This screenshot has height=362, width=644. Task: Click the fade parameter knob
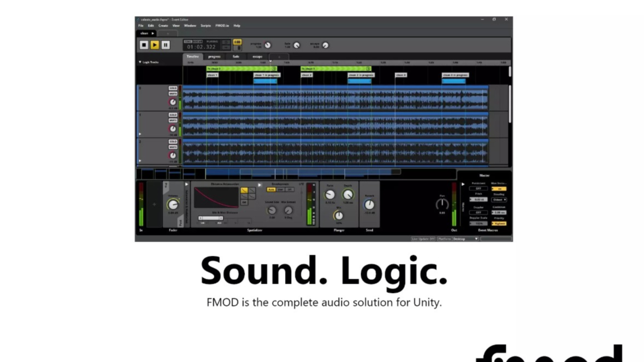pos(296,45)
